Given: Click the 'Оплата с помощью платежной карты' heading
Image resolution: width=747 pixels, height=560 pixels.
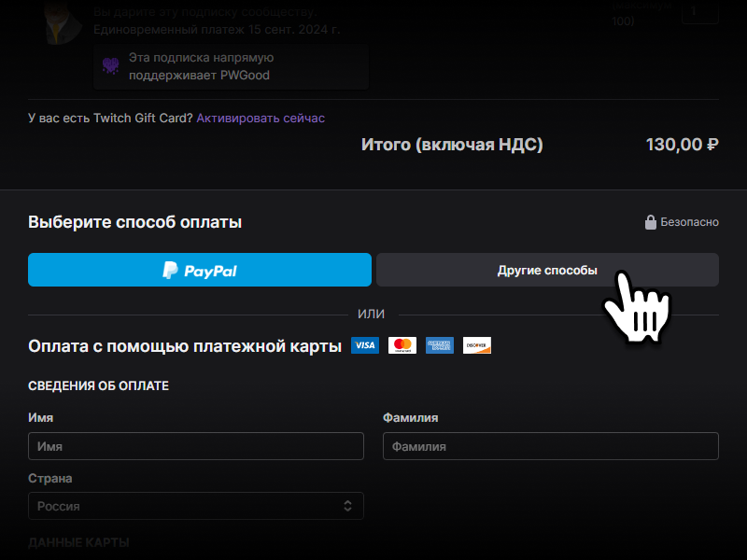Looking at the screenshot, I should (185, 346).
